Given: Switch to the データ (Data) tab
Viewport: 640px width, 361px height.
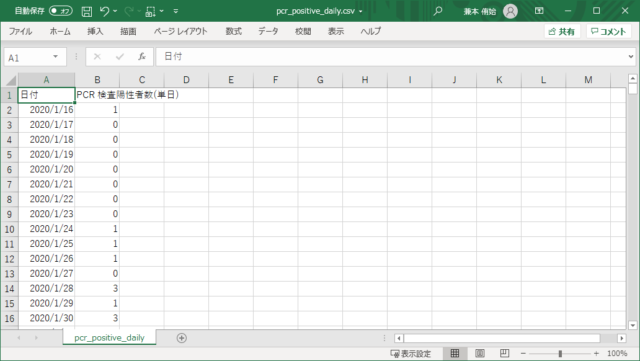Looking at the screenshot, I should [x=268, y=31].
